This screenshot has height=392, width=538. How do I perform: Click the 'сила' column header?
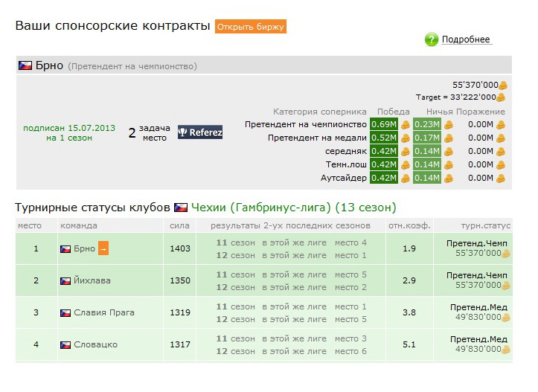coord(179,225)
